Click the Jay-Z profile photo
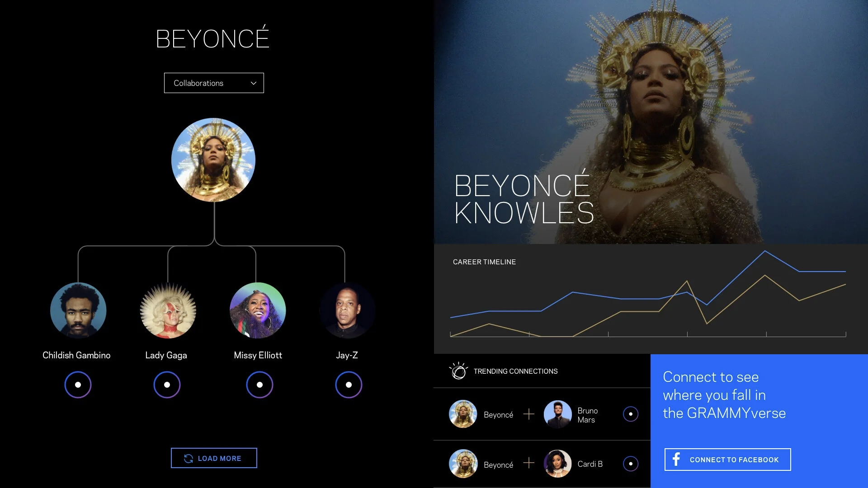 [347, 310]
